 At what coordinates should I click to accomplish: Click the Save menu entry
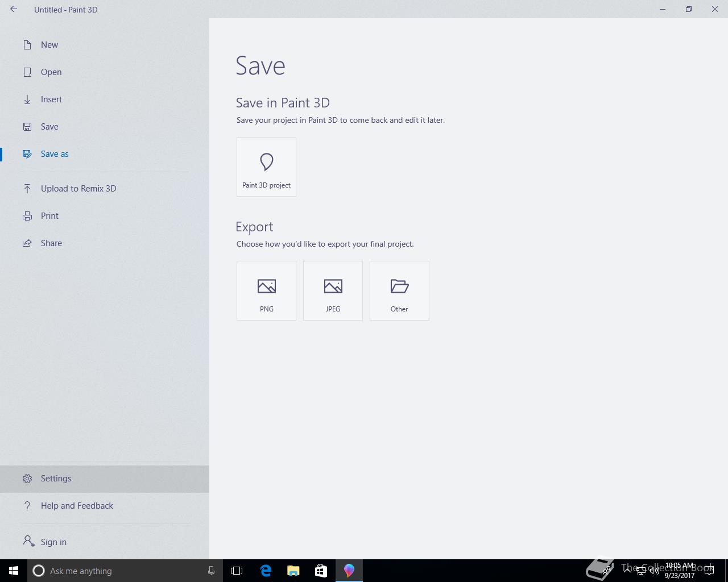coord(105,127)
